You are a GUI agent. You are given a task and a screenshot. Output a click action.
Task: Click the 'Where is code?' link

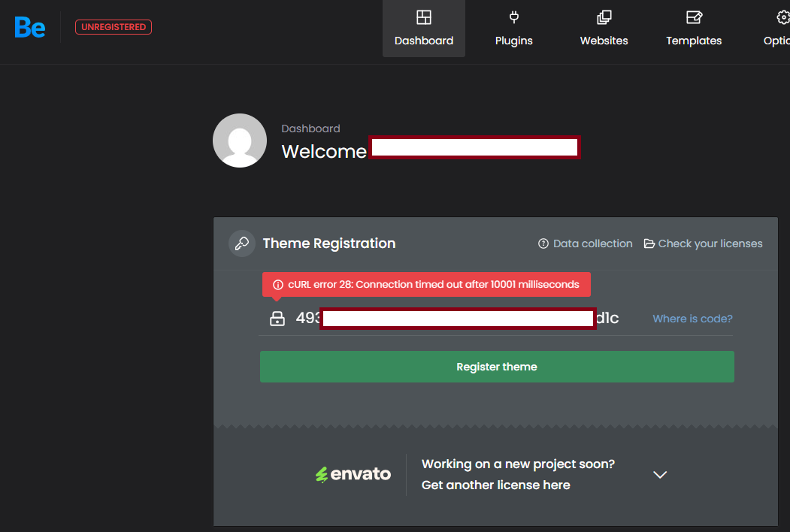[x=692, y=319]
